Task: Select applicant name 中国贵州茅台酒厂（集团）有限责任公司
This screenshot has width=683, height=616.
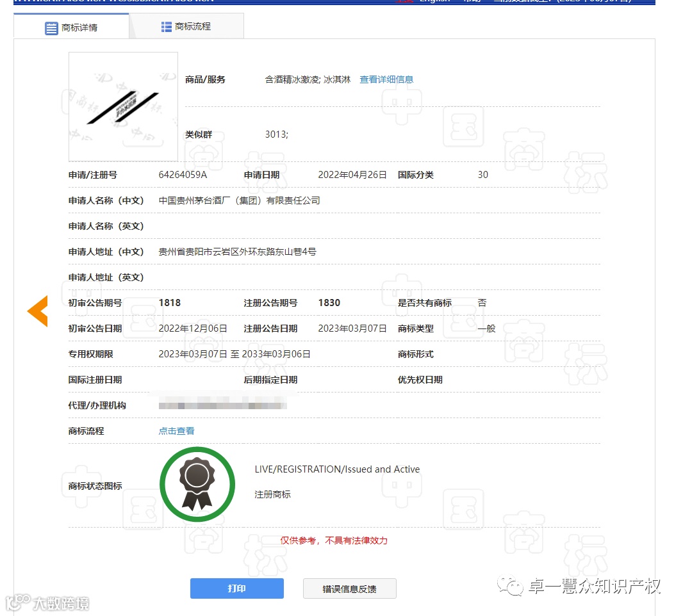Action: 239,200
